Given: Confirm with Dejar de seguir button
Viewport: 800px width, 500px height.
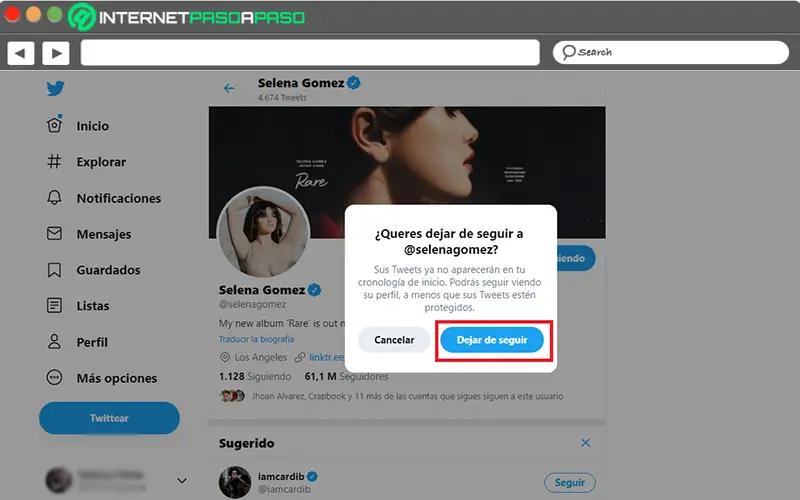Looking at the screenshot, I should [x=492, y=340].
